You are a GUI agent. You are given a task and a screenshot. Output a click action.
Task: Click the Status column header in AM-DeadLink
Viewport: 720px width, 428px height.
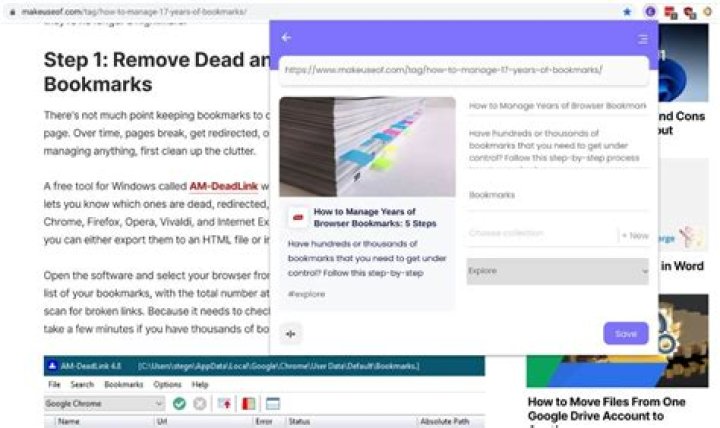coord(299,422)
